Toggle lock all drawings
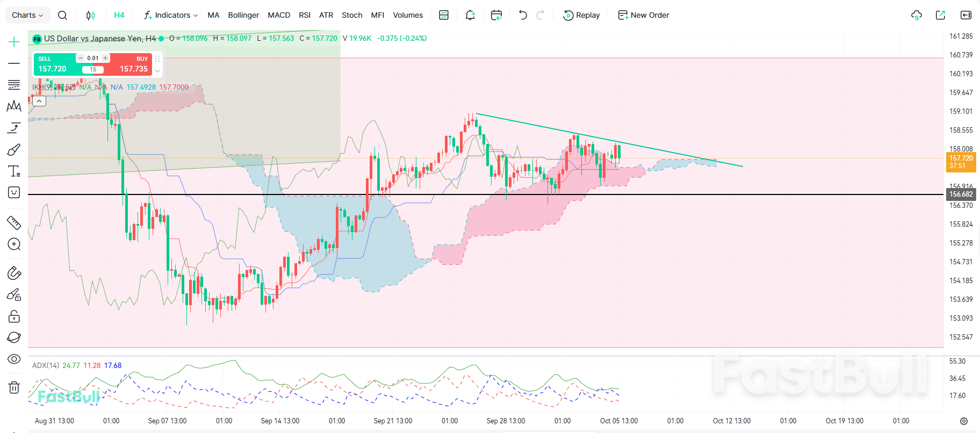 click(x=14, y=316)
